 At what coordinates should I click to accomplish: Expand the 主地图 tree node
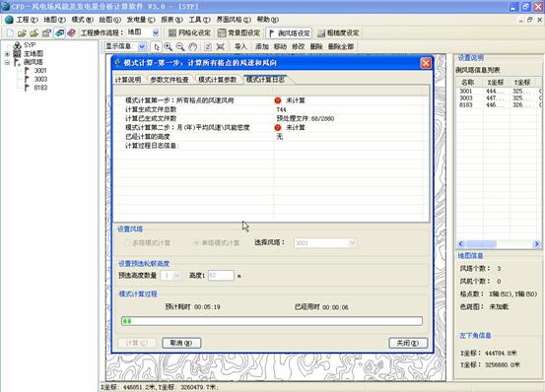pos(7,54)
